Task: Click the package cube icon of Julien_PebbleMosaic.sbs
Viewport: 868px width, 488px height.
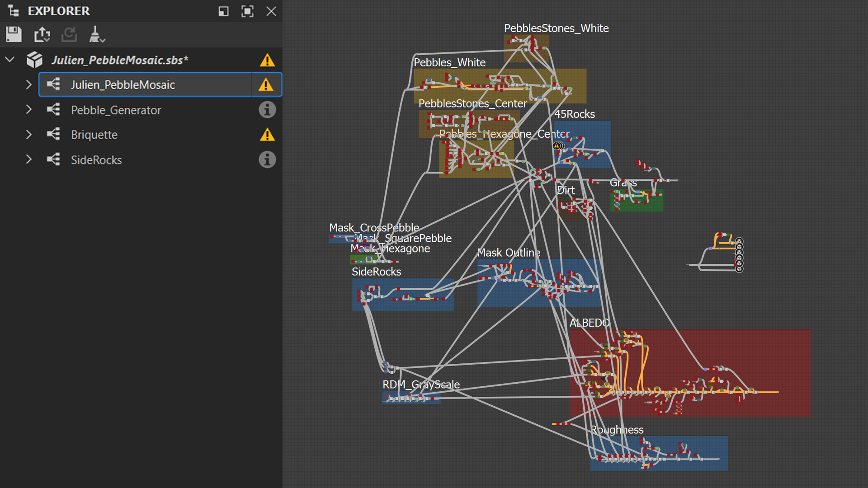Action: (35, 59)
